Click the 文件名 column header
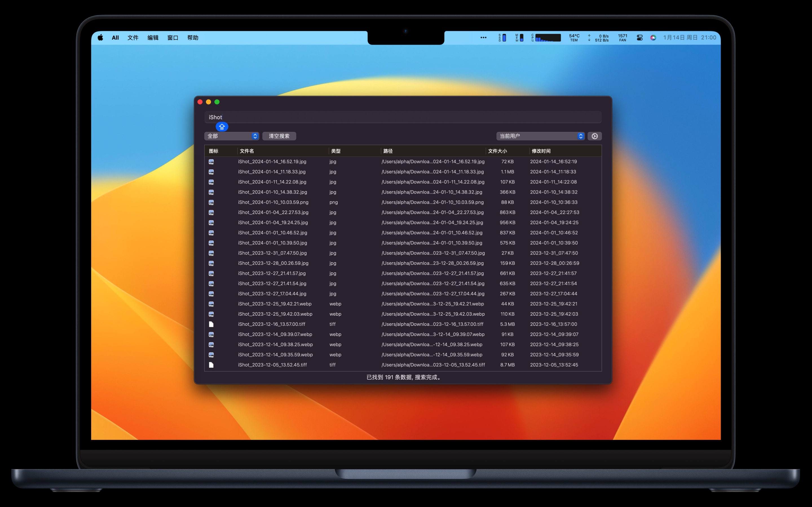 247,151
